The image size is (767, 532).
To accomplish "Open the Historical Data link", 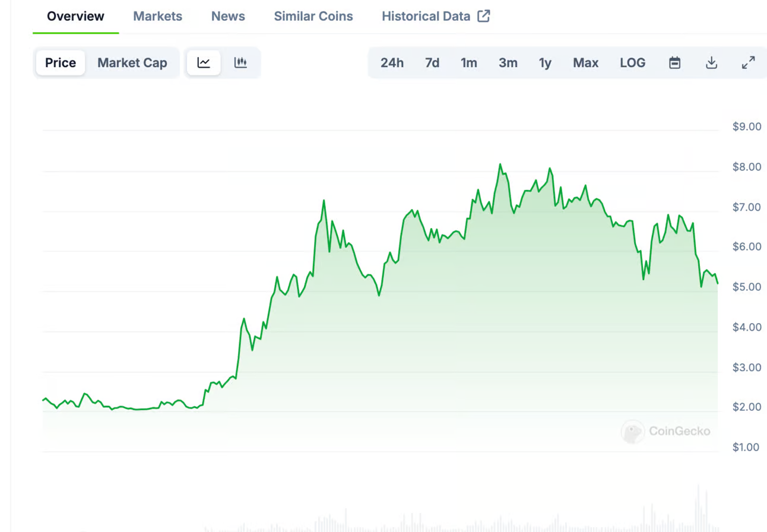I will pos(426,16).
